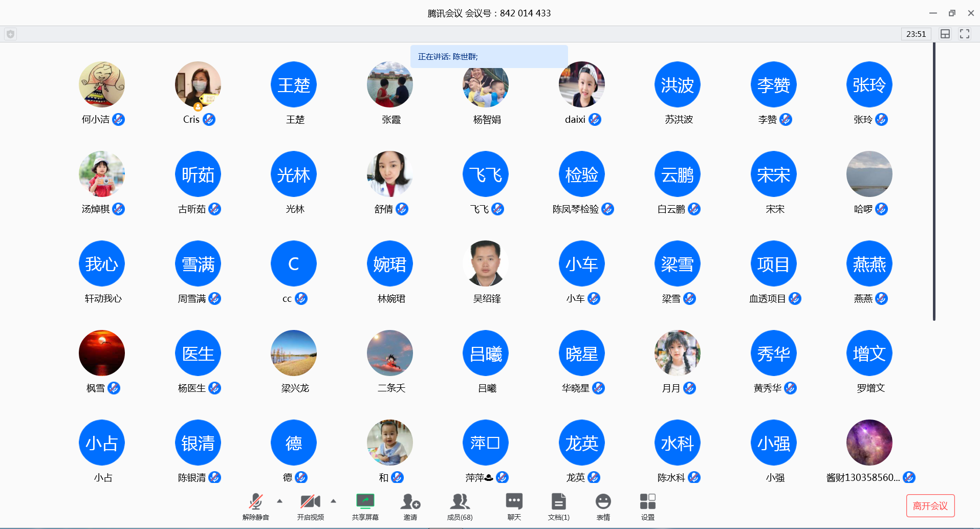The height and width of the screenshot is (529, 980).
Task: Select Cris's participant avatar
Action: click(198, 85)
